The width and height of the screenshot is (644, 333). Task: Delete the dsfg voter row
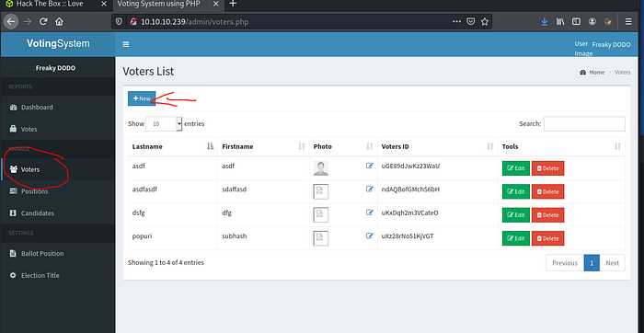click(x=547, y=214)
